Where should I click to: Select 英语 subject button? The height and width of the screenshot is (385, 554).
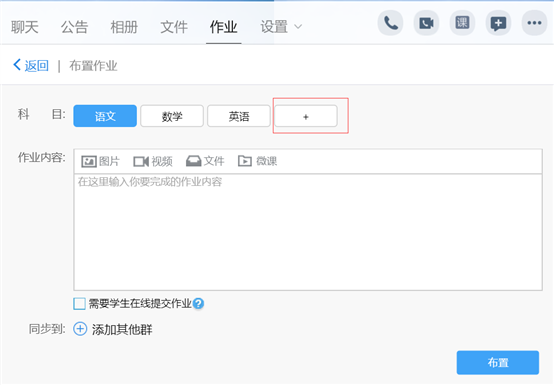pyautogui.click(x=239, y=116)
